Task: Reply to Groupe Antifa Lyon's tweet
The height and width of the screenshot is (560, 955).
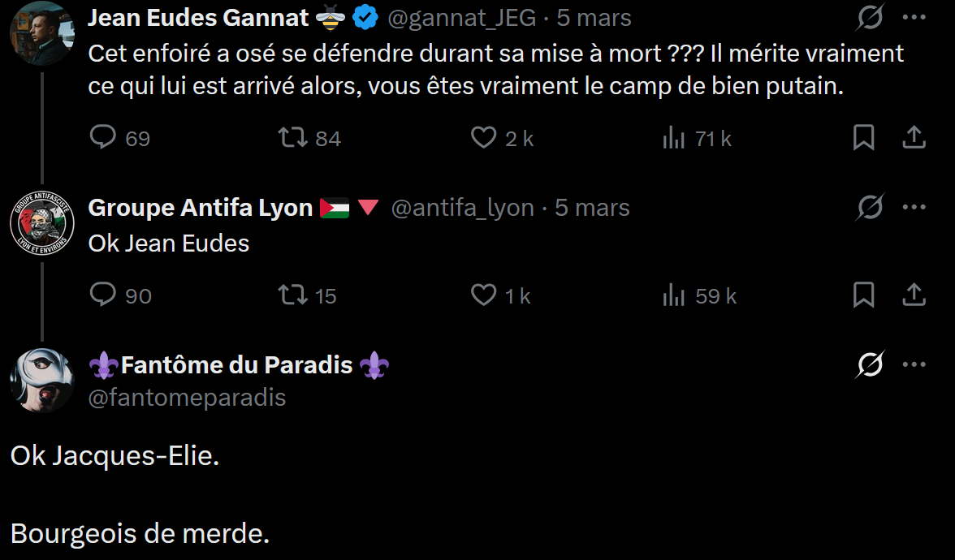Action: point(103,295)
